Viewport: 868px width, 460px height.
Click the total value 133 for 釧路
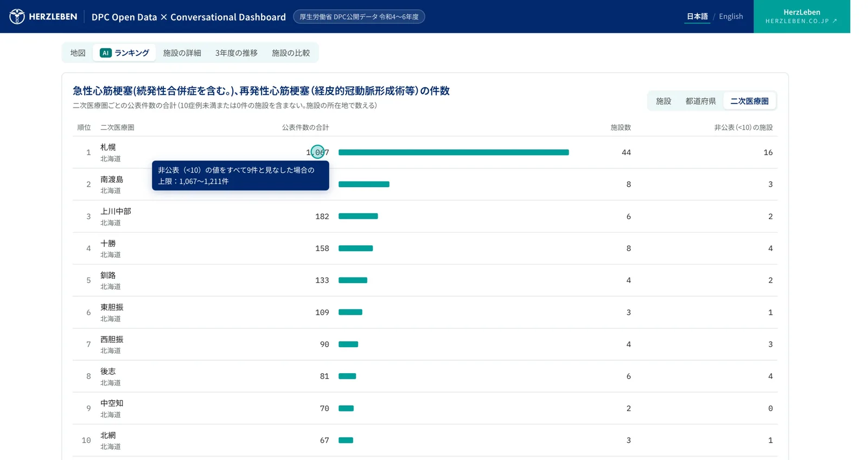coord(322,280)
